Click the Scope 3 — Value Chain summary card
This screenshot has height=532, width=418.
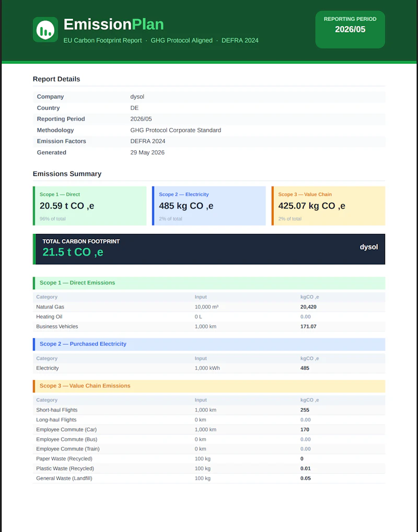click(x=328, y=206)
